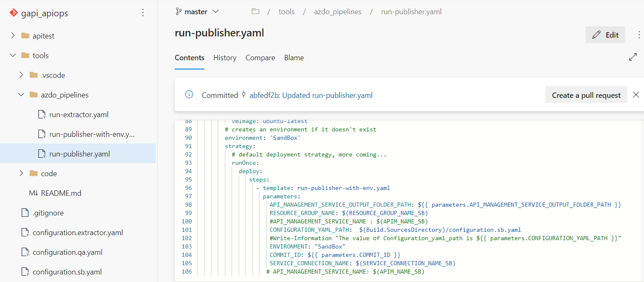Screen dimensions: 644x282
Task: Dismiss the committed changes banner
Action: [x=636, y=95]
